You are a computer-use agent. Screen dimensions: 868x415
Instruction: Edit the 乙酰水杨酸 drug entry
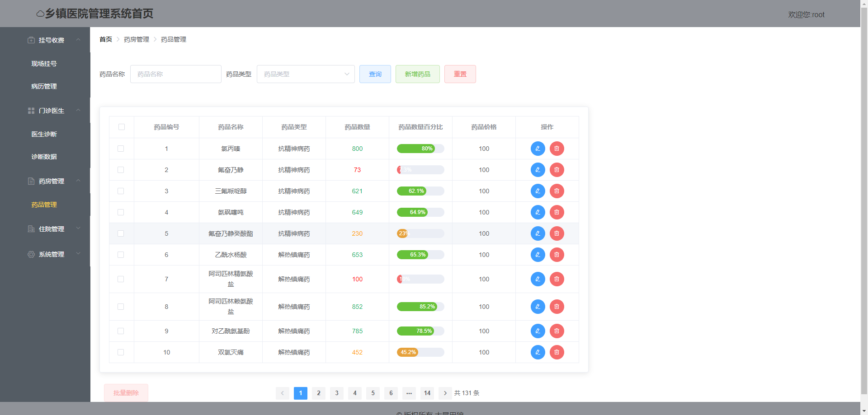tap(538, 255)
